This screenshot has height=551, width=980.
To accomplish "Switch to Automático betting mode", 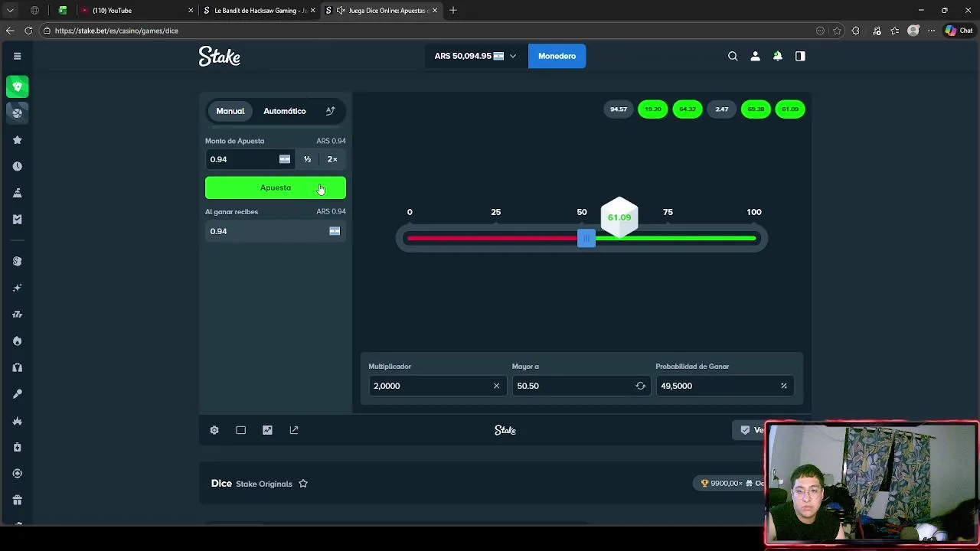I will (284, 111).
